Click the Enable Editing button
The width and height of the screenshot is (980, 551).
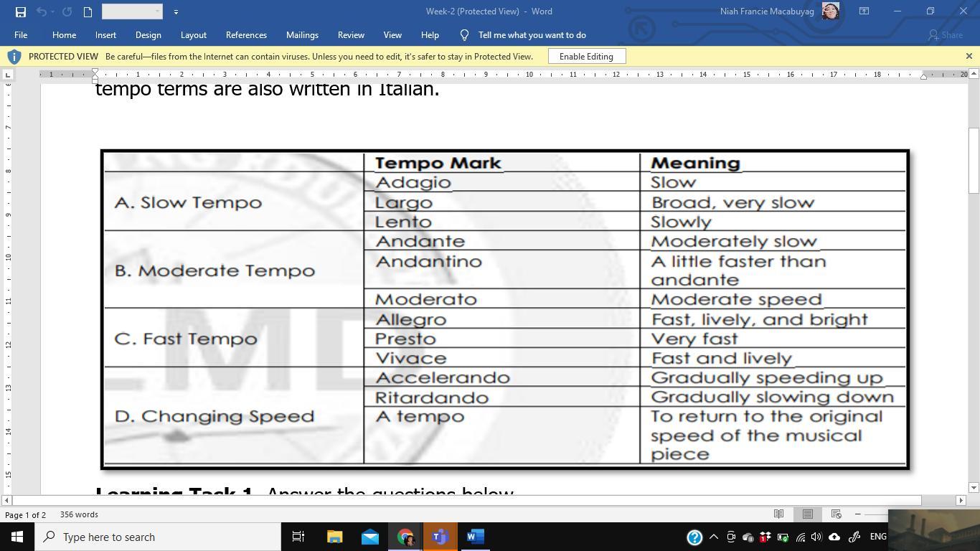586,56
